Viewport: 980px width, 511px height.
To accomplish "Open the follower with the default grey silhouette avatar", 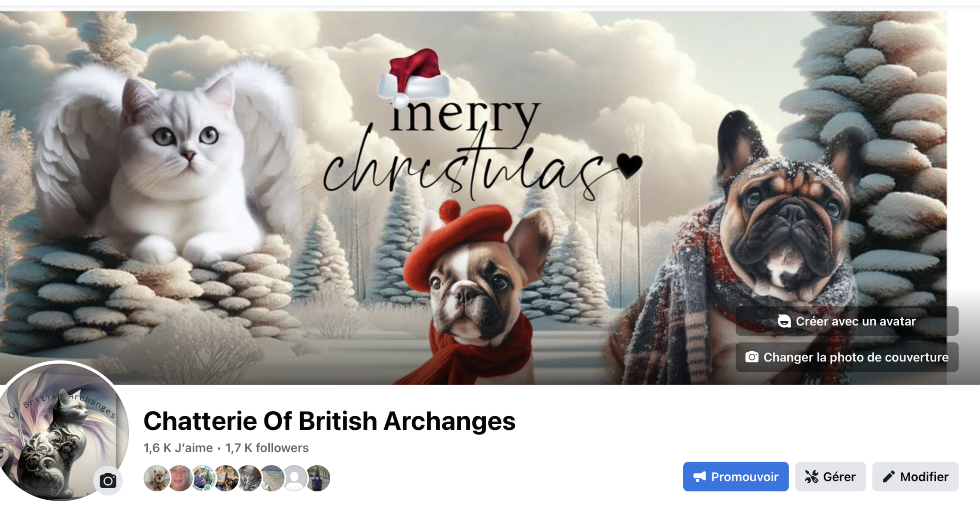I will tap(295, 478).
